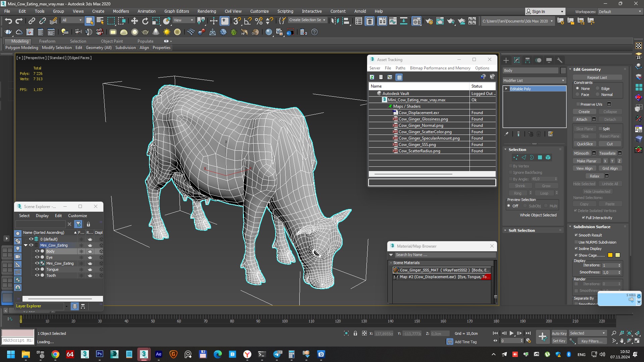Switch Asset Tracking to table view
The width and height of the screenshot is (644, 362).
(399, 77)
